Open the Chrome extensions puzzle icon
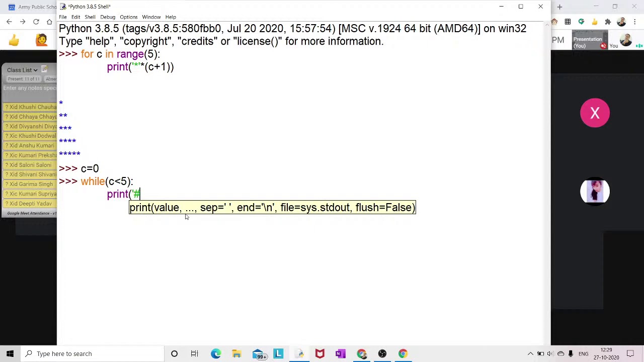The width and height of the screenshot is (644, 362). pos(608,22)
